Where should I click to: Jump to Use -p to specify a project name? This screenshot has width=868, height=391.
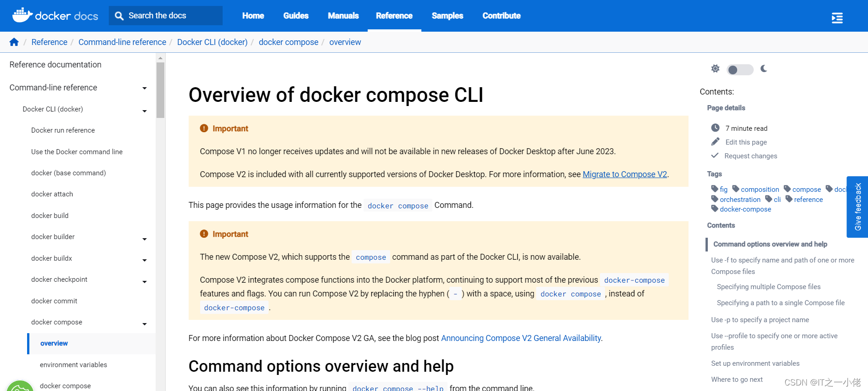pyautogui.click(x=760, y=320)
